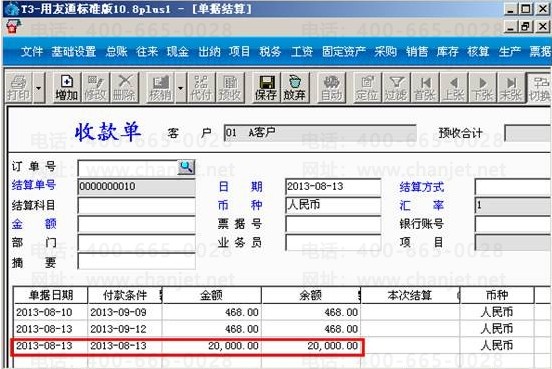Open the 固定资产 menu
Image resolution: width=552 pixels, height=369 pixels.
coord(344,52)
